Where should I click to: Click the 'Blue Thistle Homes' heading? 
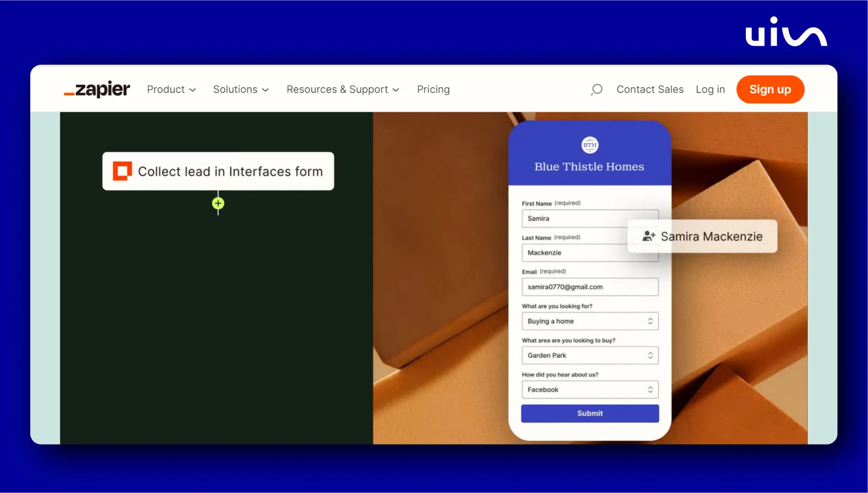pos(589,167)
